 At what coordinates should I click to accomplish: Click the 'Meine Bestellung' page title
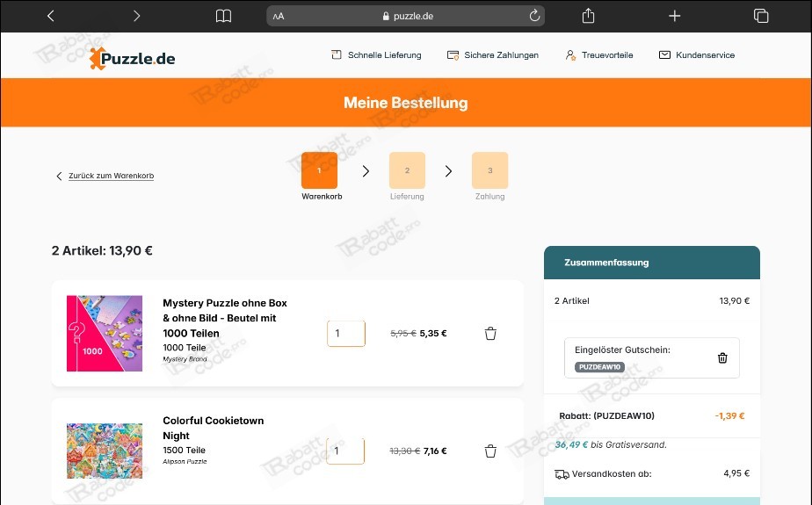click(x=406, y=103)
